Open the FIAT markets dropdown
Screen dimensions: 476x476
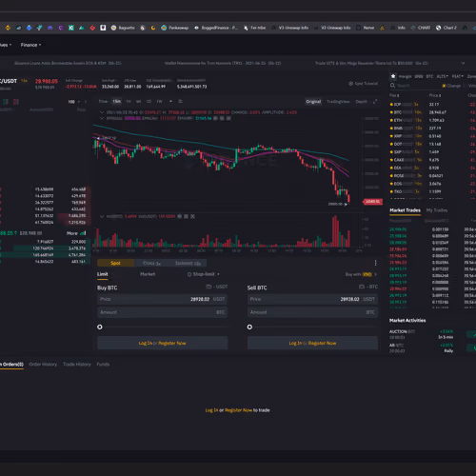point(458,76)
